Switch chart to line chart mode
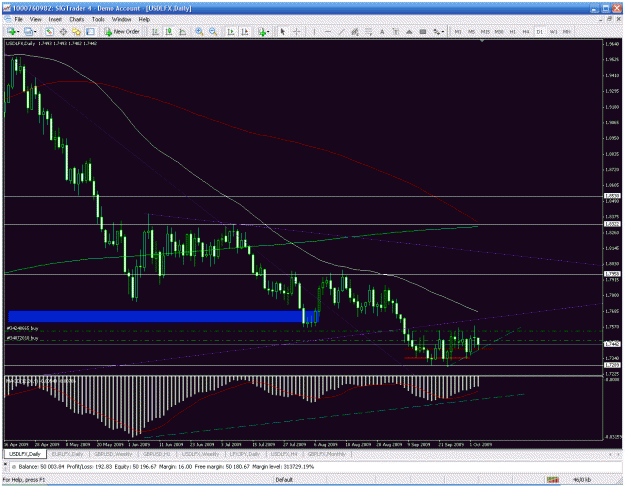This screenshot has height=486, width=625. 183,31
